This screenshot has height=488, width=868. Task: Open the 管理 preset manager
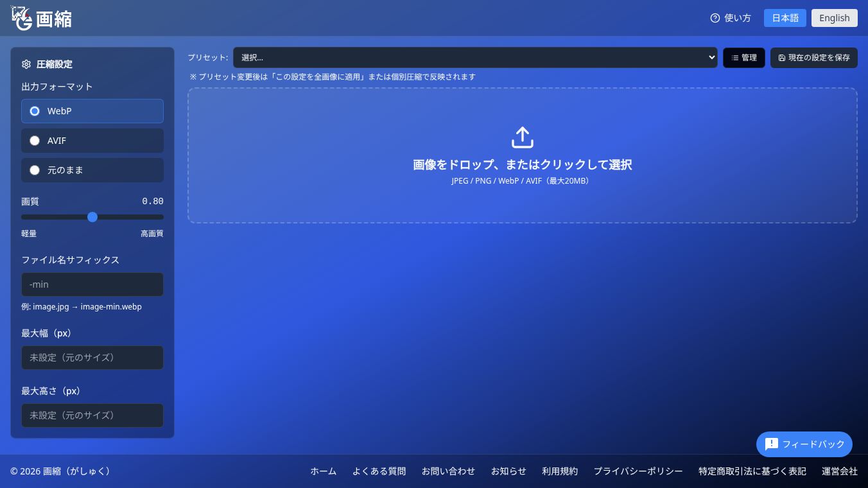(744, 58)
